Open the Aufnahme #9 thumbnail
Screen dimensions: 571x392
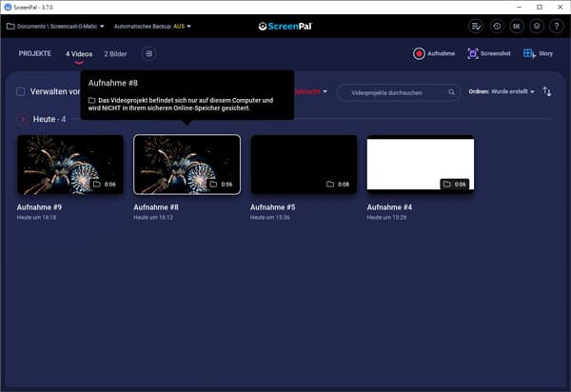tap(70, 165)
